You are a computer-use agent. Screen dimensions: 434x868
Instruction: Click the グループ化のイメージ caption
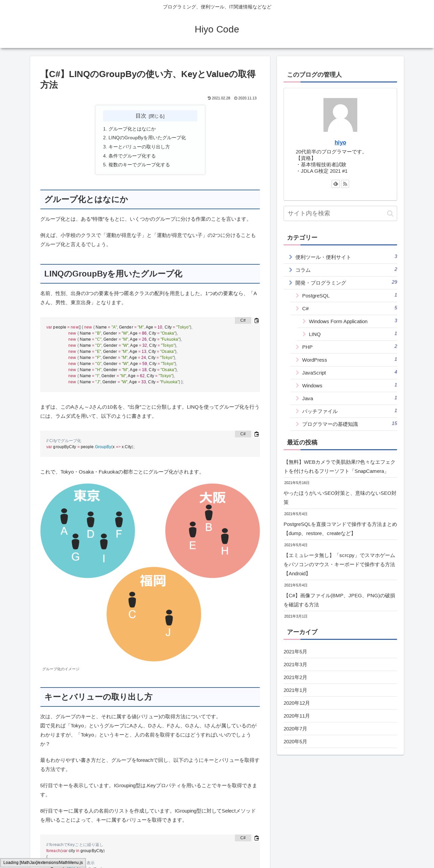click(61, 669)
